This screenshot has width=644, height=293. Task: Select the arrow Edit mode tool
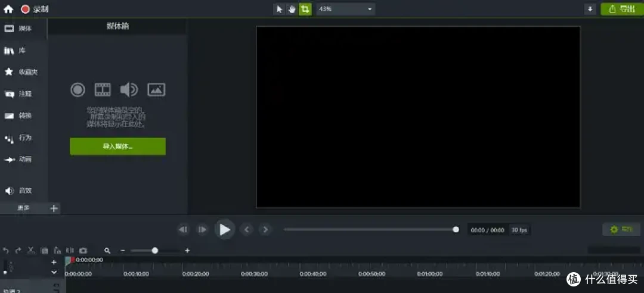(279, 9)
